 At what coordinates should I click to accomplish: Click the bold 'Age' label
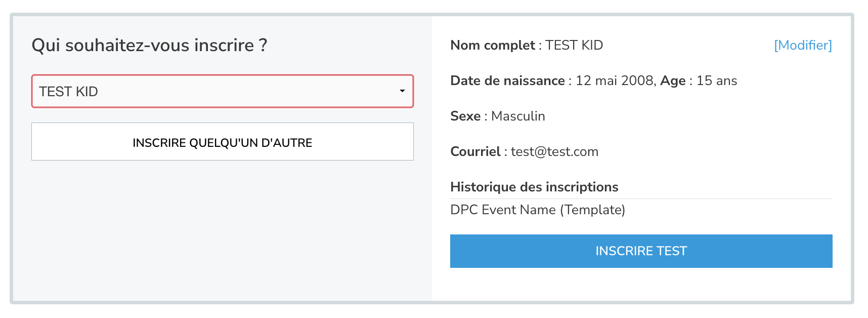tap(673, 81)
